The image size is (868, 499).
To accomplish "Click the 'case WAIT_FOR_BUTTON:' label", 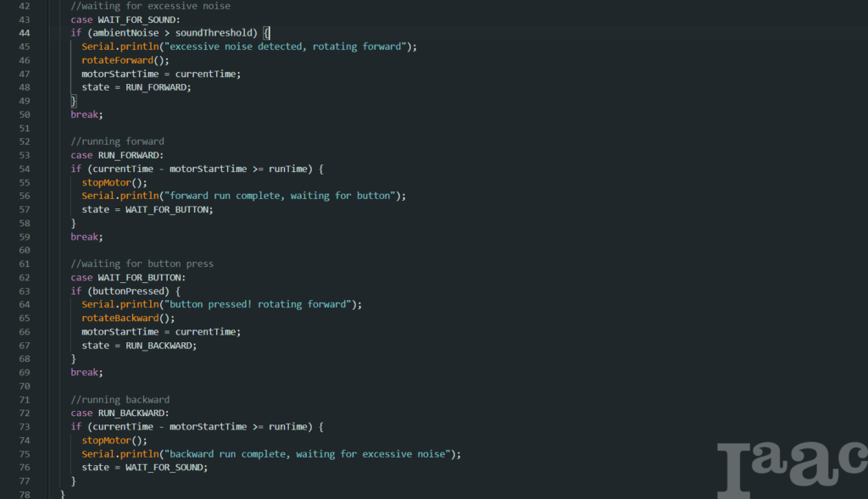I will click(128, 277).
